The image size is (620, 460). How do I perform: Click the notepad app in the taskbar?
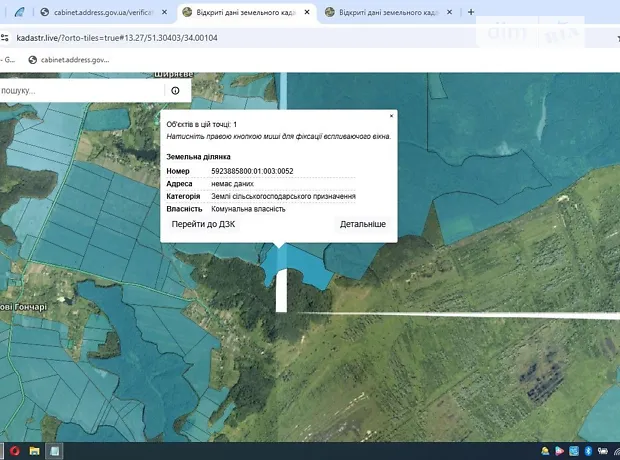tap(55, 451)
